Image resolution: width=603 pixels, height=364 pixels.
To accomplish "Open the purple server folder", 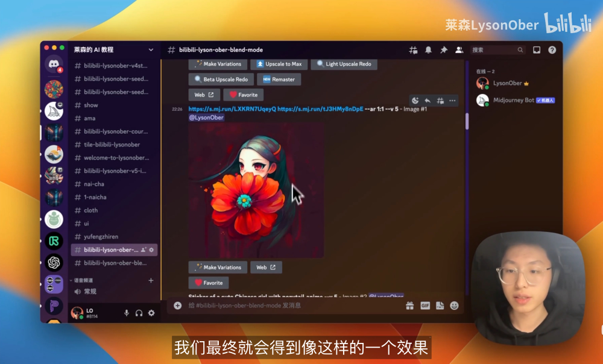I will pyautogui.click(x=54, y=284).
